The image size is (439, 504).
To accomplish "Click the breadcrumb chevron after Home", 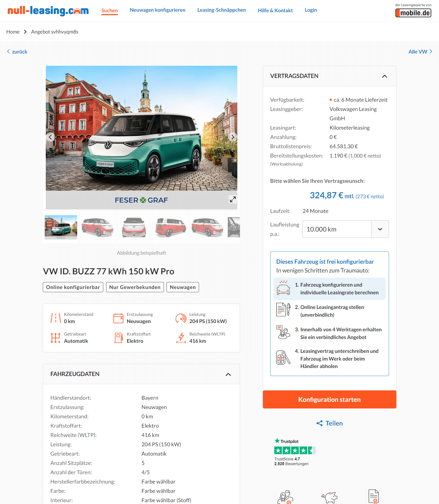I will coord(25,32).
